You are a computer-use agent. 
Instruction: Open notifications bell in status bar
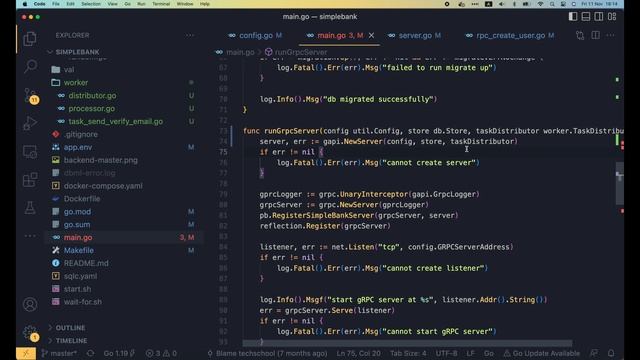(x=611, y=353)
